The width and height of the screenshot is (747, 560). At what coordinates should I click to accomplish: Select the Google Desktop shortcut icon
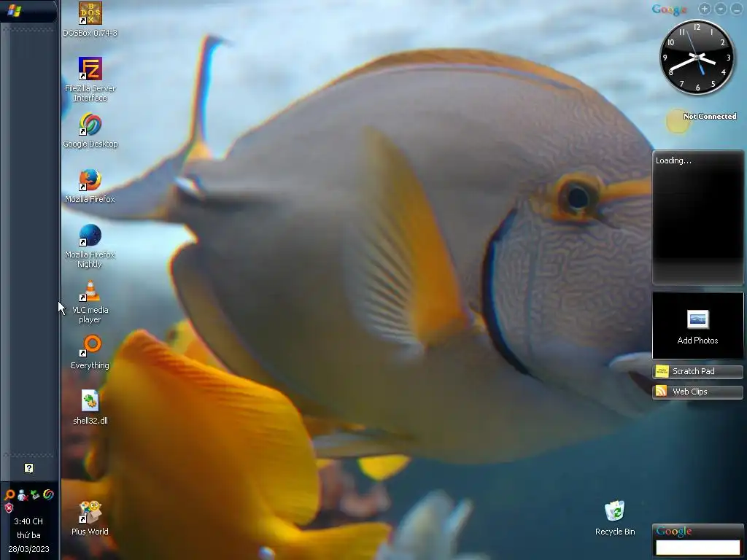(90, 124)
